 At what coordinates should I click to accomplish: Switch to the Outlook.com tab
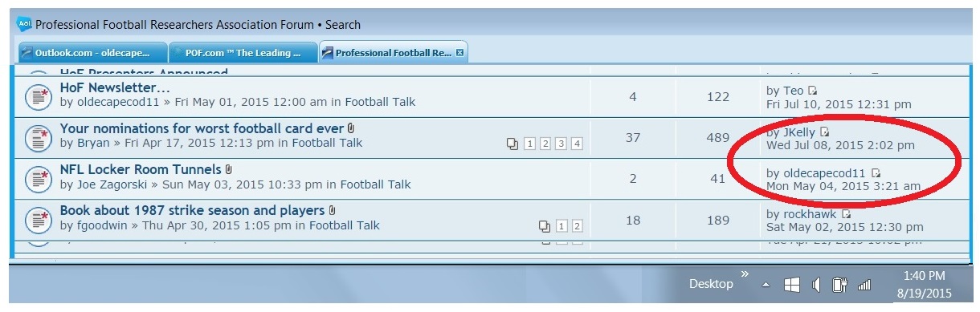tap(92, 53)
